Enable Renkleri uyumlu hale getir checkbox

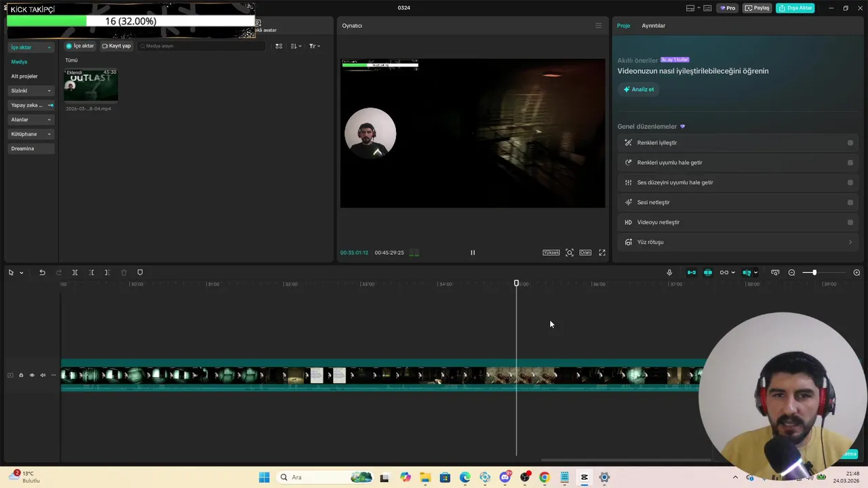[x=850, y=163]
